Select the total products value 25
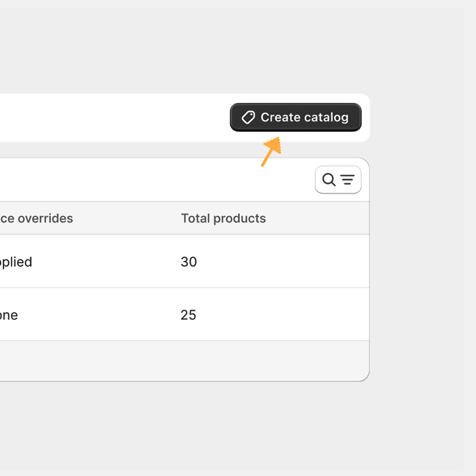 pos(188,315)
